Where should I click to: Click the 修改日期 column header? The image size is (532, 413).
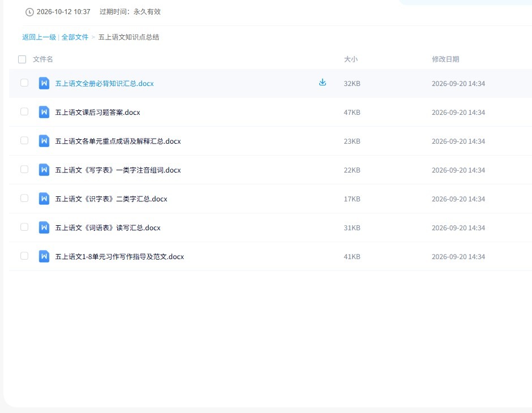445,59
